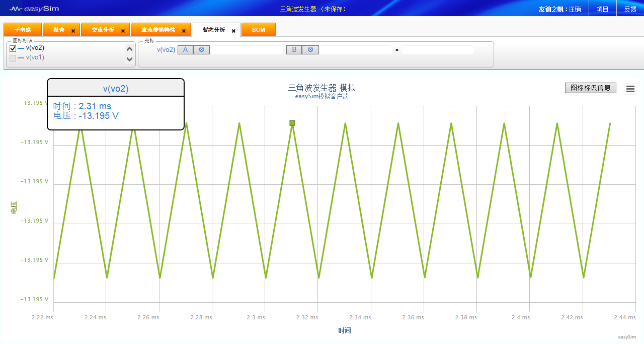The width and height of the screenshot is (644, 344).
Task: Click the v(vo2) cursor label
Action: click(166, 50)
